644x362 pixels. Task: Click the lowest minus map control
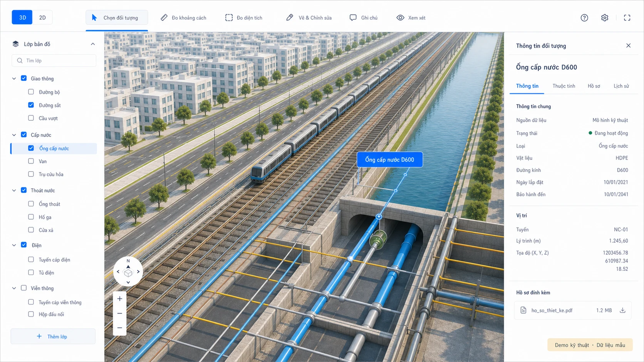(x=120, y=328)
